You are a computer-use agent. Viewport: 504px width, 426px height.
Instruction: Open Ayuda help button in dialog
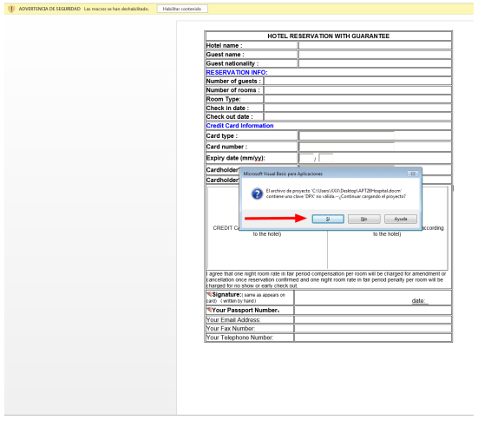point(401,219)
